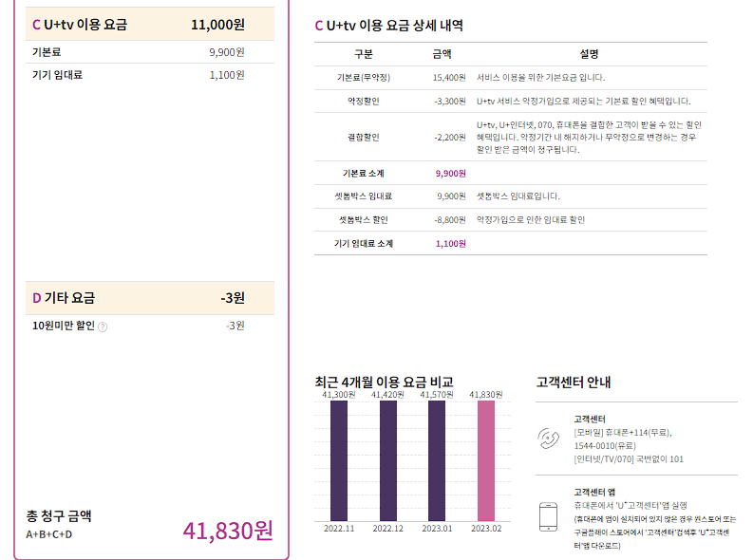Screen dimensions: 753x560
Task: Click the 최근 4개월 이용 요금 비교 heading
Action: [x=384, y=382]
